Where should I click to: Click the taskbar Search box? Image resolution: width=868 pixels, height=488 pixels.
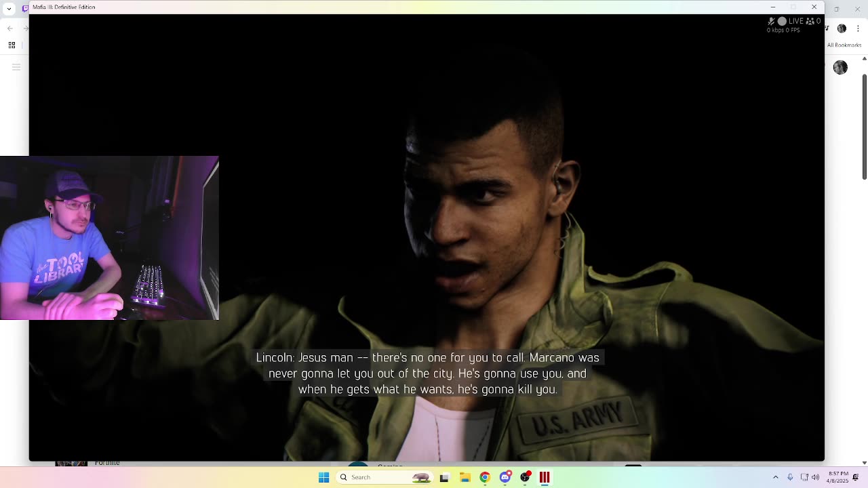coord(384,477)
